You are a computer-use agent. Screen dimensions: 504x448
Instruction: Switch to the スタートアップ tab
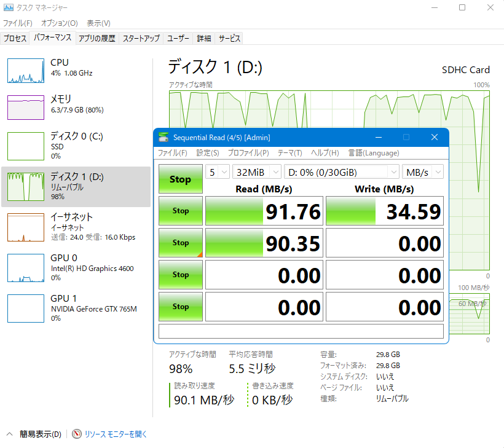click(x=141, y=39)
